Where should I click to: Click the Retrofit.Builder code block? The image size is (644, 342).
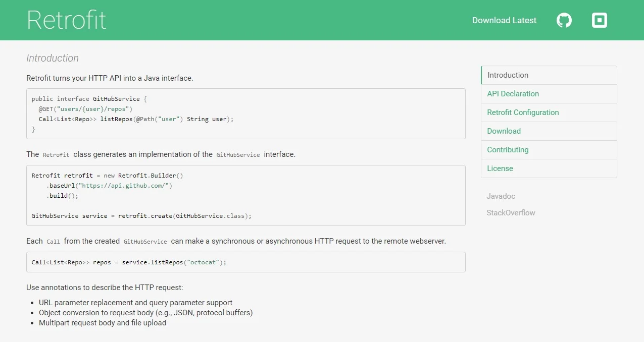click(245, 196)
